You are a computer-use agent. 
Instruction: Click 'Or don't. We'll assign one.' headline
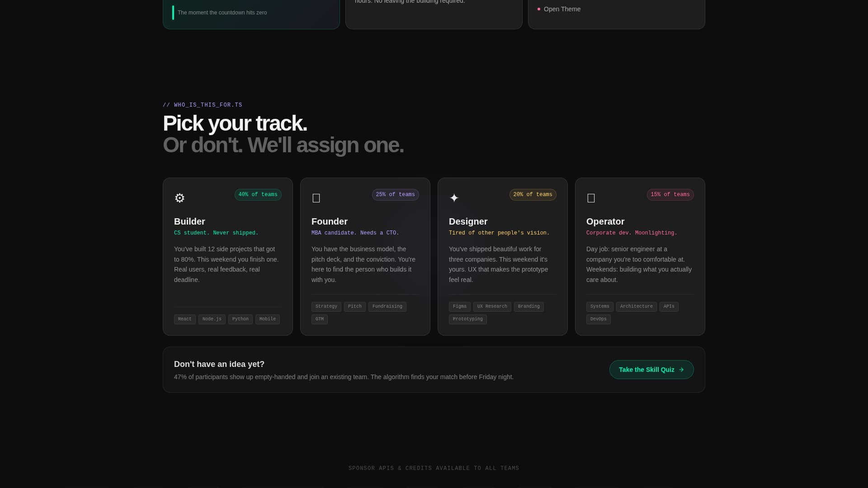point(283,145)
